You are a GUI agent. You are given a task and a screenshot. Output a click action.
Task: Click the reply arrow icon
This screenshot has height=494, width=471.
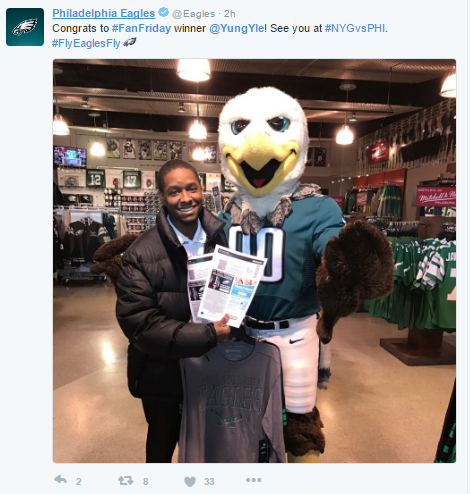[60, 480]
